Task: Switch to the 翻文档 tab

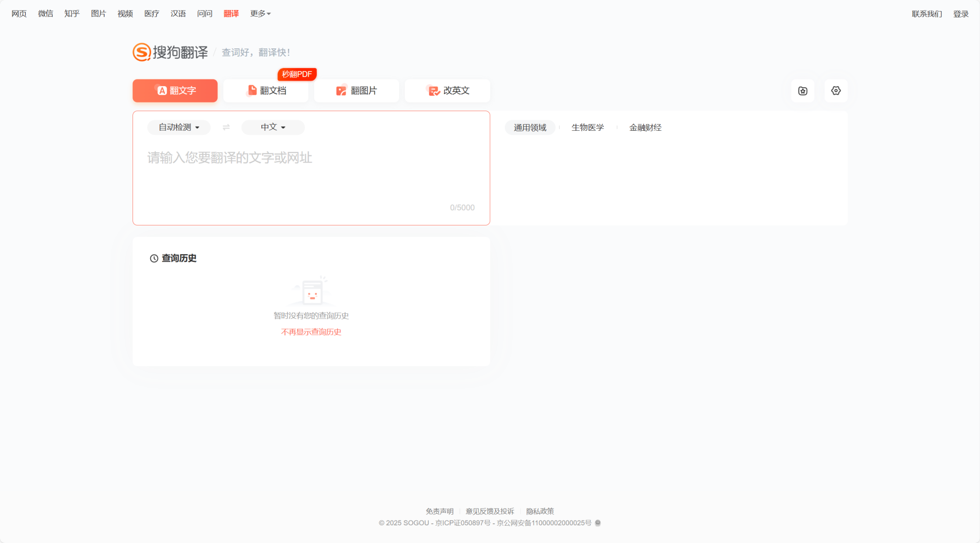Action: click(x=266, y=90)
